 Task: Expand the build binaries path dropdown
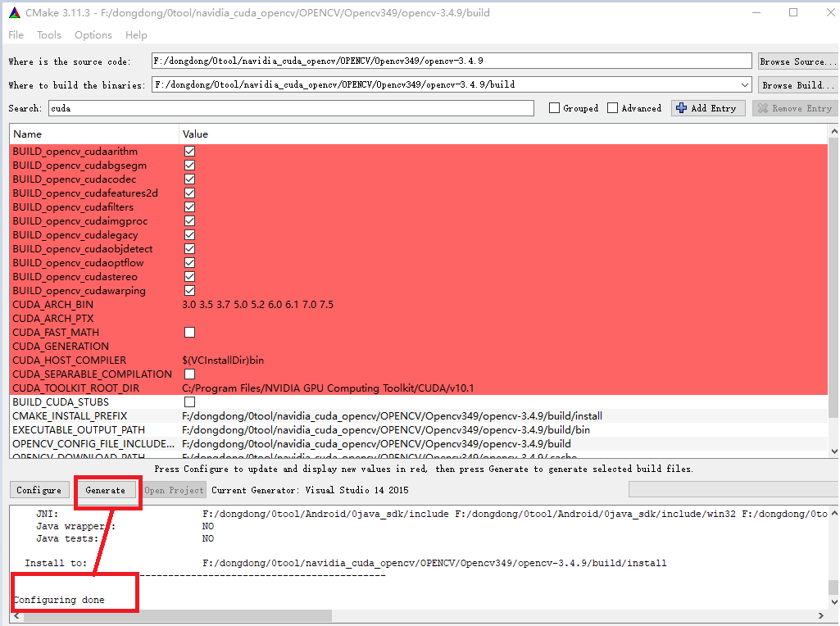point(745,84)
